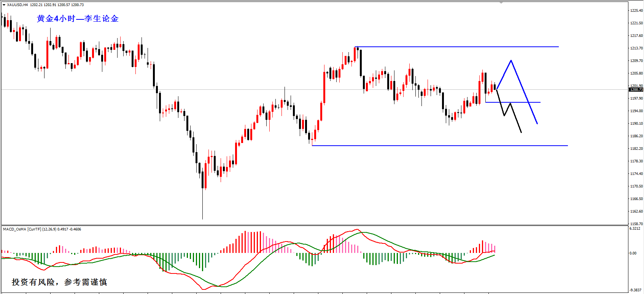Image resolution: width=644 pixels, height=294 pixels.
Task: Click the 1213.70 price axis label
Action: coord(636,48)
